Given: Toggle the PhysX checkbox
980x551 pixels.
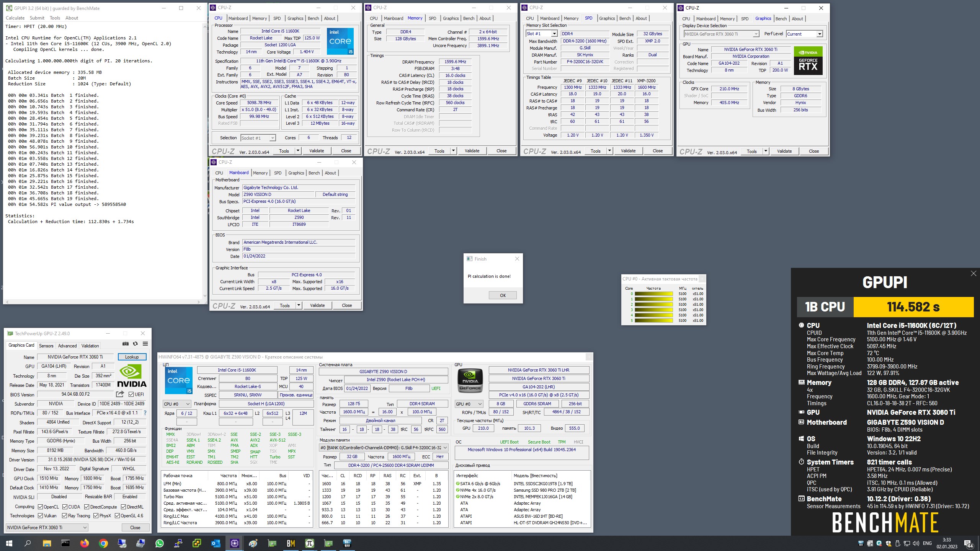Looking at the screenshot, I should coord(96,516).
